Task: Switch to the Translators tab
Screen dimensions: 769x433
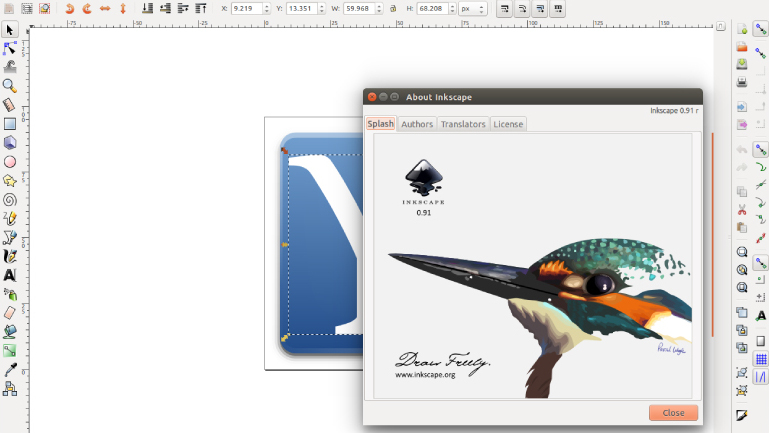Action: tap(462, 124)
